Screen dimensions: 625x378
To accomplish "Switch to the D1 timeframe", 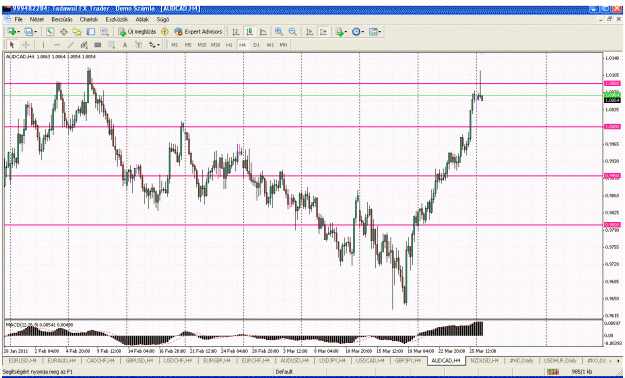I will click(x=256, y=45).
